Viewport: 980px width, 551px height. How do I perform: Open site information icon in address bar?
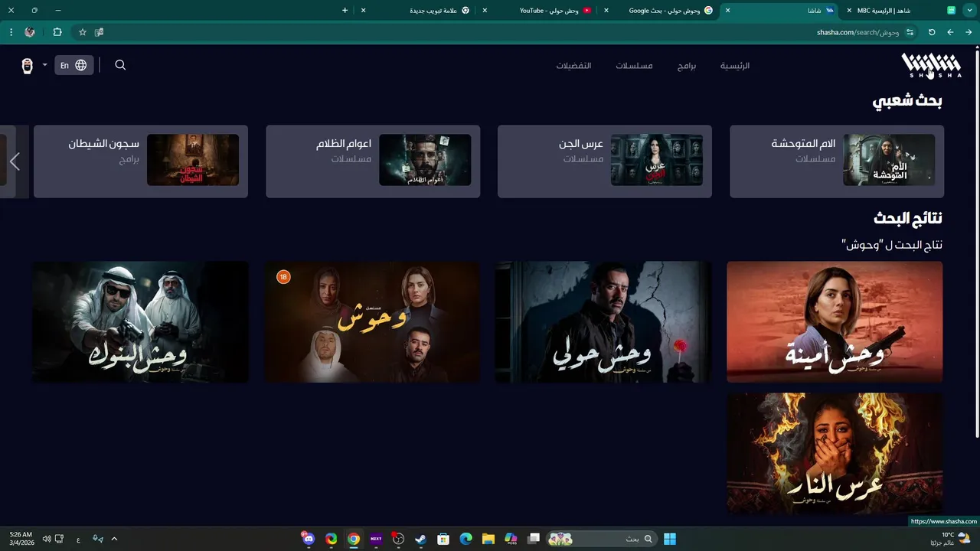click(910, 32)
